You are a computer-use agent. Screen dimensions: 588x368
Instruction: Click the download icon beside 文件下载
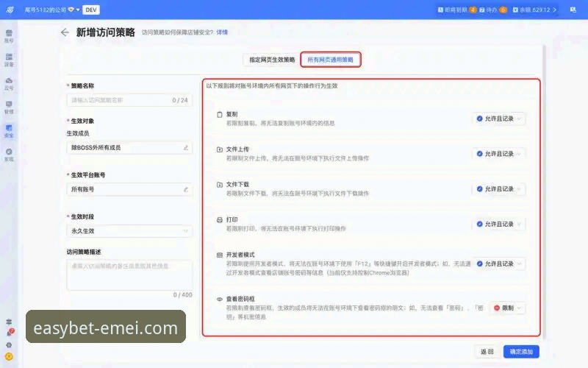(220, 185)
